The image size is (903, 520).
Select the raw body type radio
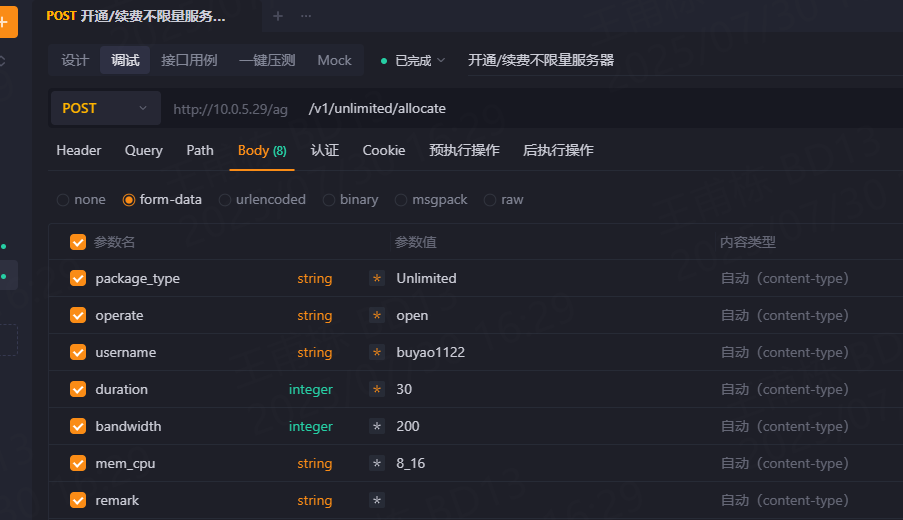point(490,200)
